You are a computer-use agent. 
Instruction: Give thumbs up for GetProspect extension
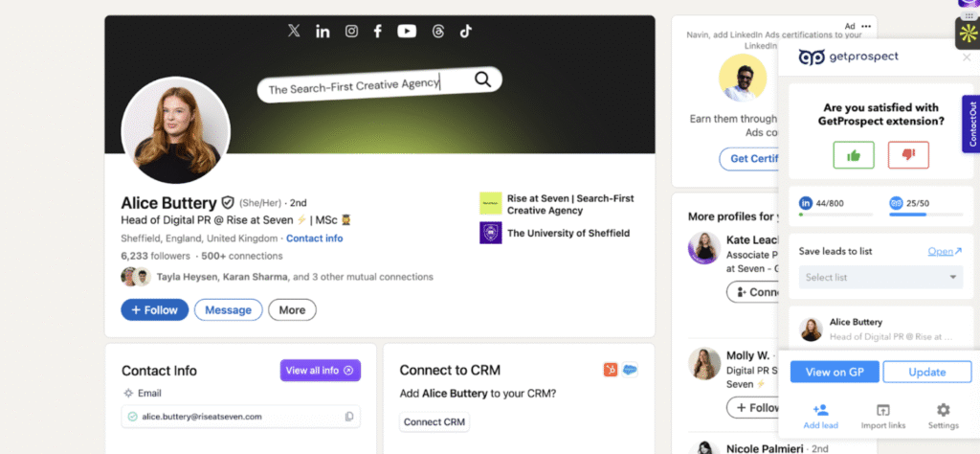coord(853,155)
